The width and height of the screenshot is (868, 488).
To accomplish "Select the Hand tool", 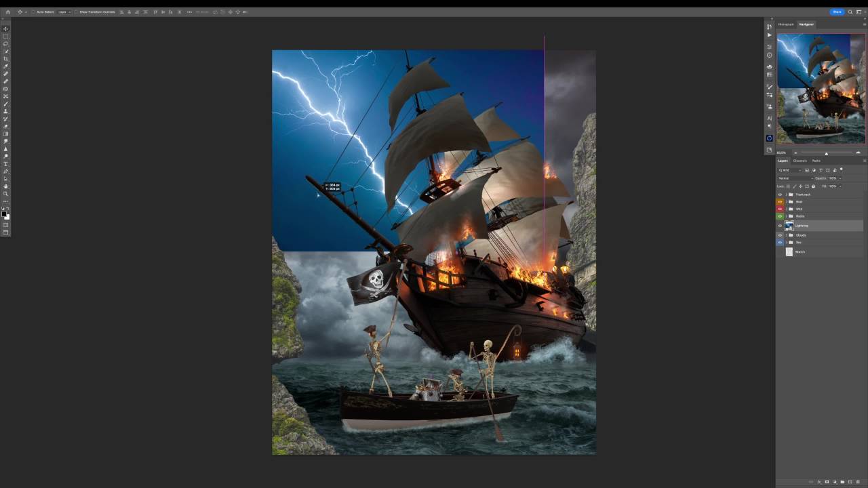I will 6,186.
